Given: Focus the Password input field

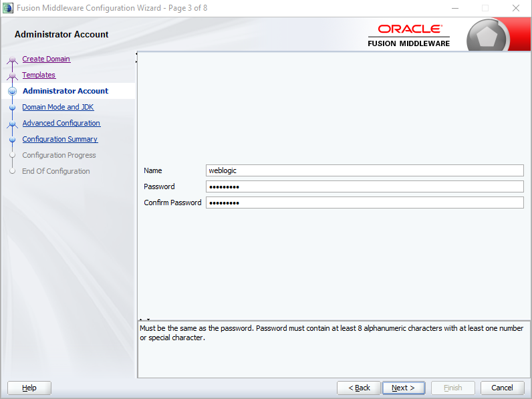Looking at the screenshot, I should click(365, 186).
